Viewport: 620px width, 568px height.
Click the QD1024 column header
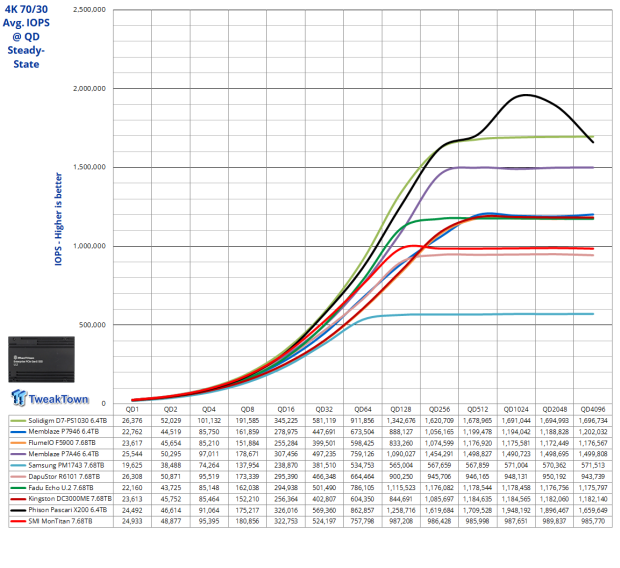[516, 409]
